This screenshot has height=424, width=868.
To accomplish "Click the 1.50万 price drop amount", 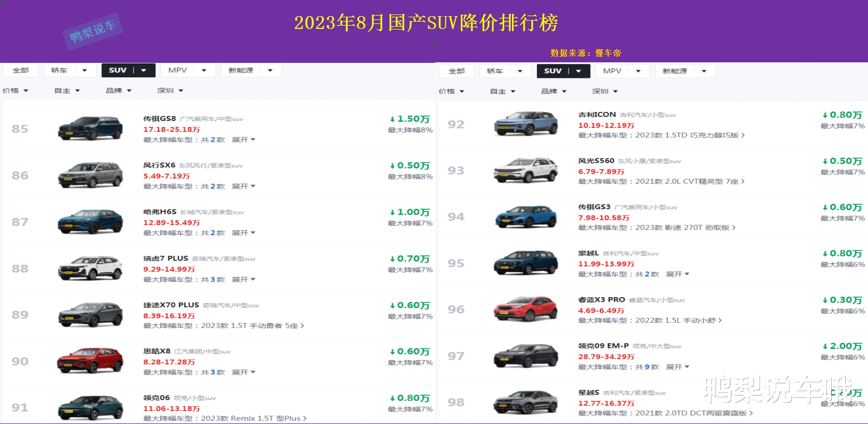I will (410, 119).
